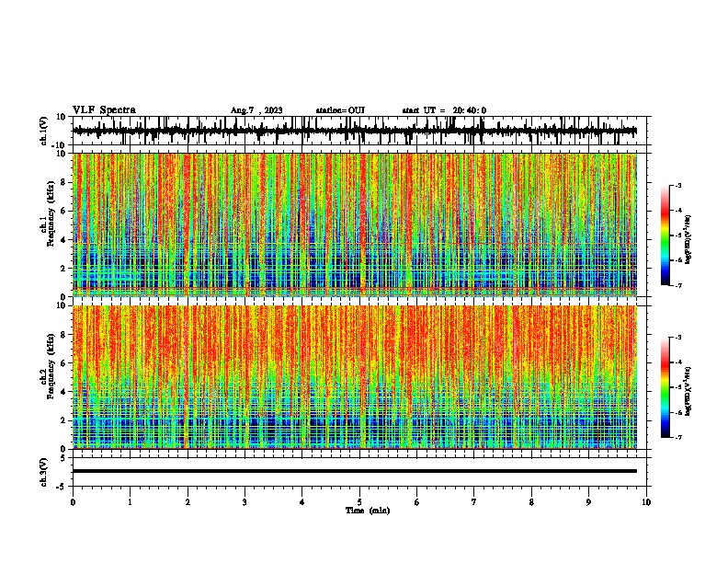Viewport: 728px width, 563px height.
Task: Select the "Aug.7 , 2023" date label
Action: click(x=256, y=110)
